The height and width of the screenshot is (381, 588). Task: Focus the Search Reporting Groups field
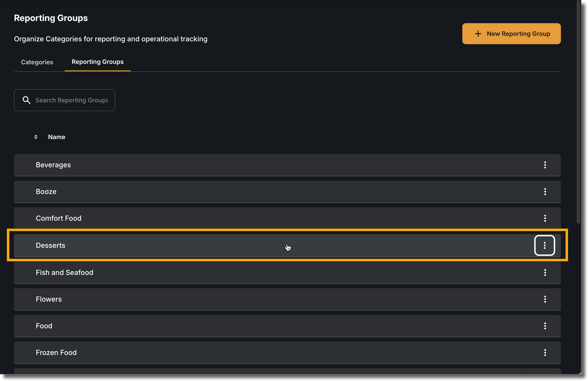pos(64,100)
